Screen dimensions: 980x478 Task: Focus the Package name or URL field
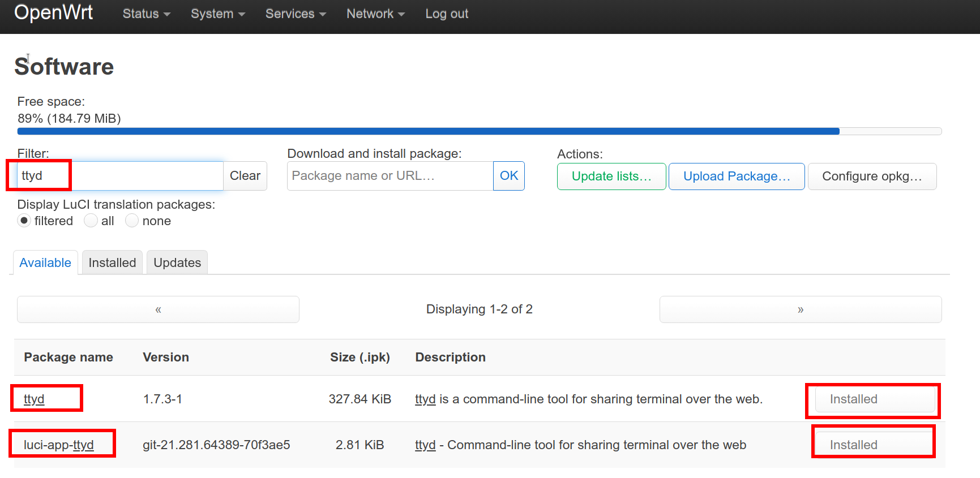click(390, 176)
